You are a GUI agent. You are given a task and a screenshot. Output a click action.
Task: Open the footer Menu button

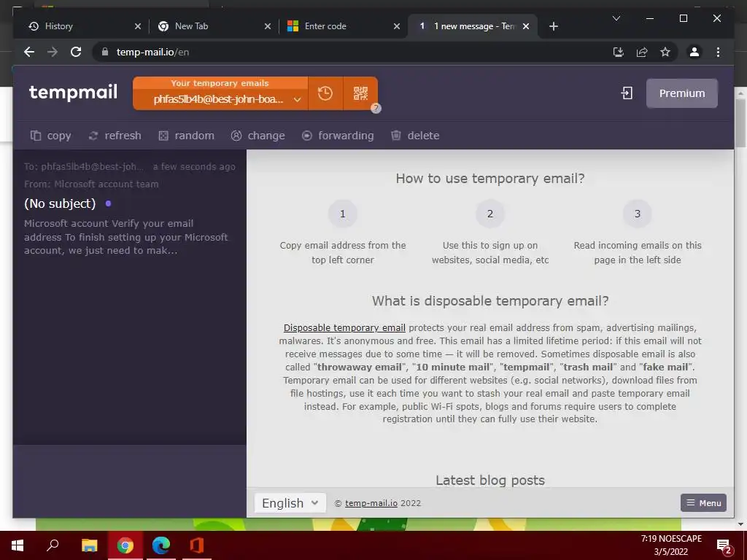[x=703, y=503]
